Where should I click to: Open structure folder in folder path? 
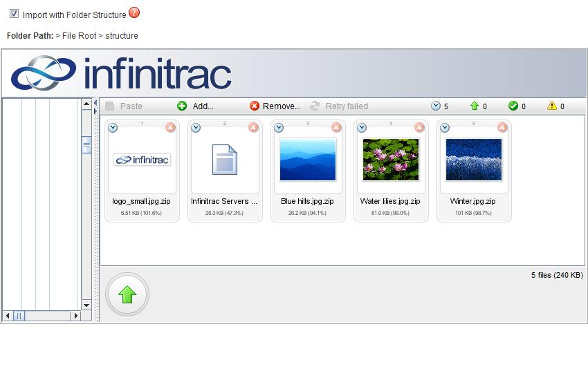tap(122, 35)
